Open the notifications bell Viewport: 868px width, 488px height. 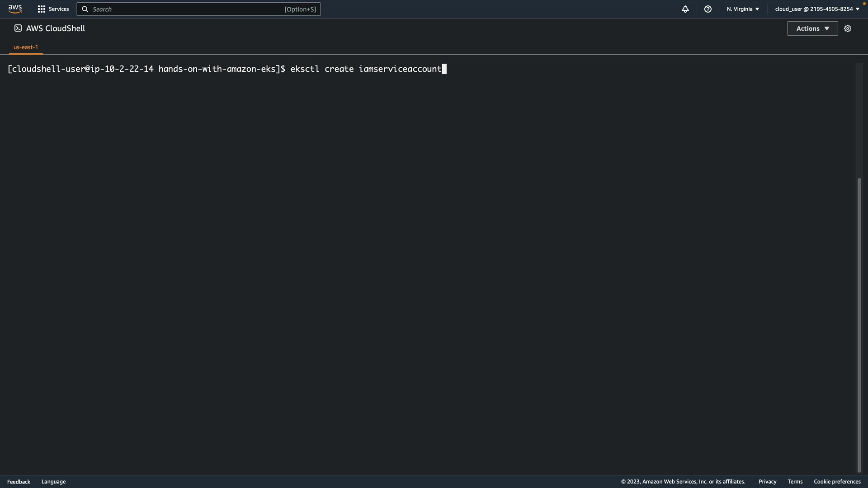(x=685, y=9)
